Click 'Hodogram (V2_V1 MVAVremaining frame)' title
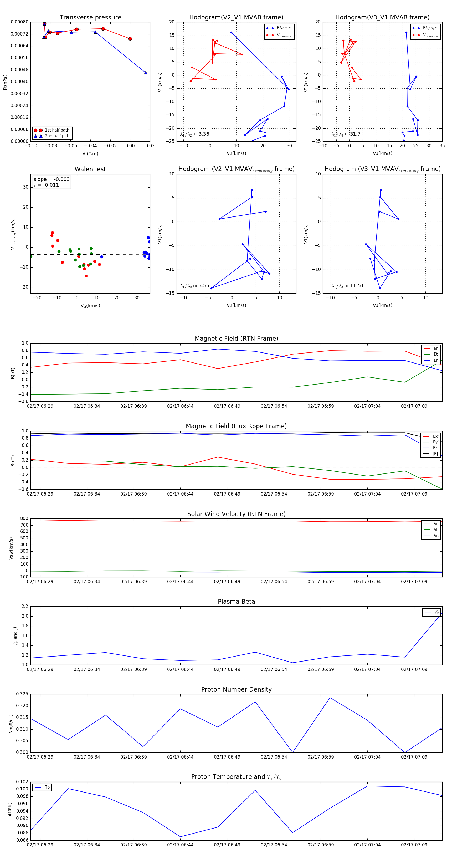Screen dimensions: 473x868 [x=236, y=169]
